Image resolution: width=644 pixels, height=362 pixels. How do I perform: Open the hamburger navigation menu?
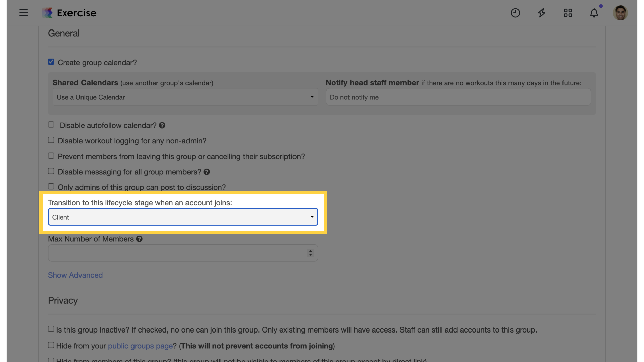[x=23, y=13]
